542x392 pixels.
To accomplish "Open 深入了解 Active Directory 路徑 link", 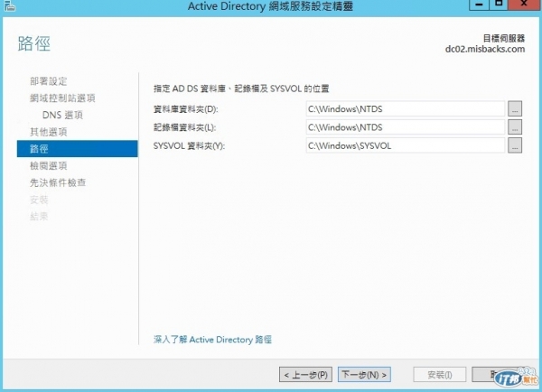I will point(212,340).
